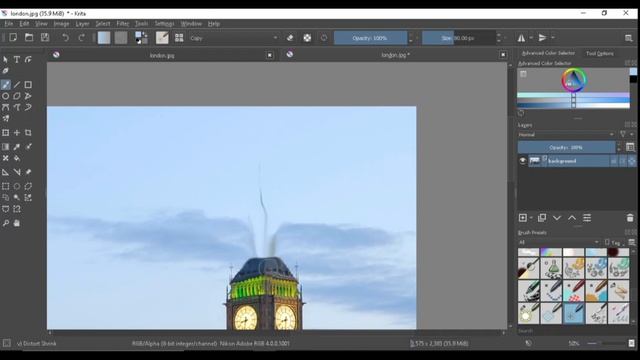This screenshot has height=360, width=640.
Task: Select the Zoom magnifier tool
Action: (6, 223)
